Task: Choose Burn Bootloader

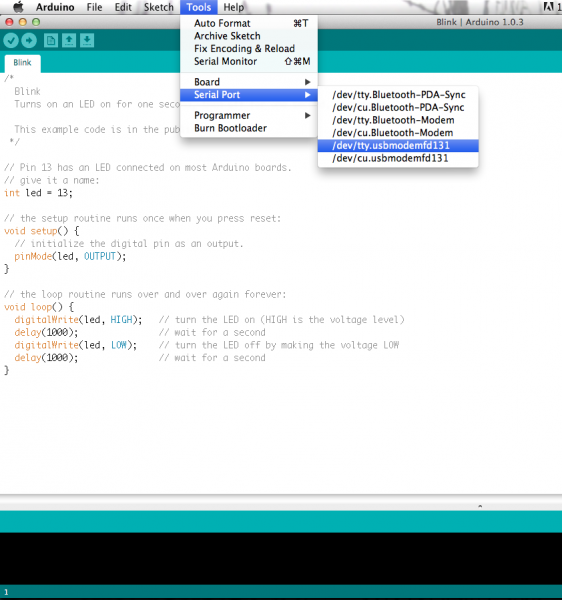Action: pos(249,128)
